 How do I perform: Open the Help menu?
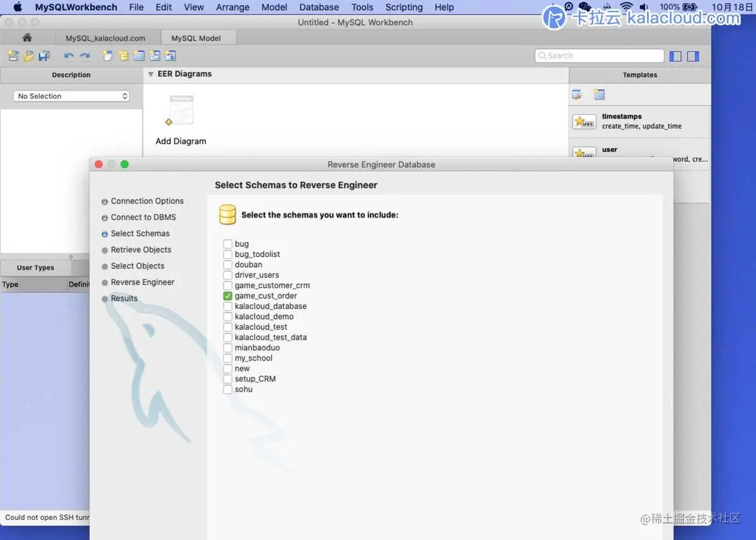444,7
